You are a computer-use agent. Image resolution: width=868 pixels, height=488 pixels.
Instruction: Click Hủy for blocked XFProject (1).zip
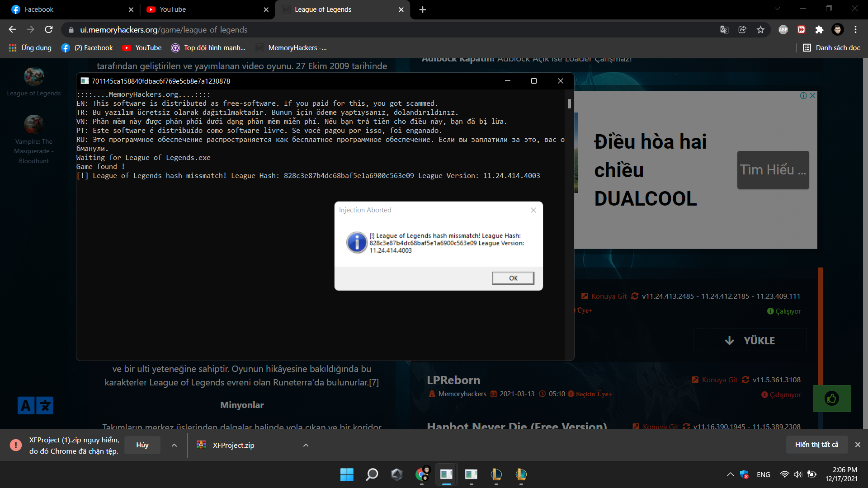[142, 445]
